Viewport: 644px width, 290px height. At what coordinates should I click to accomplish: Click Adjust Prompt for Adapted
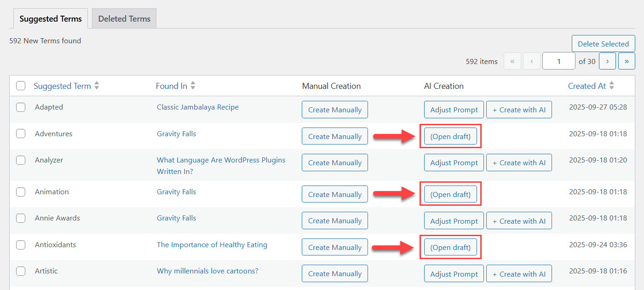click(x=454, y=110)
